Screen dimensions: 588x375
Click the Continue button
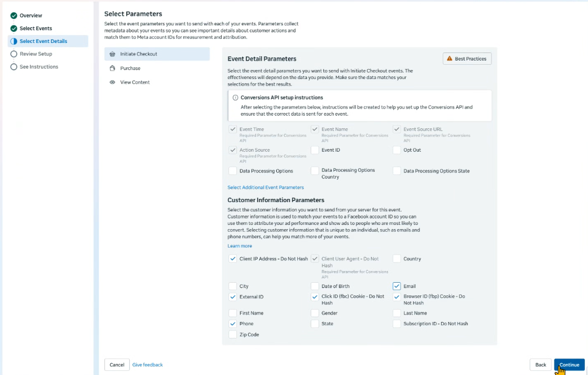click(569, 365)
